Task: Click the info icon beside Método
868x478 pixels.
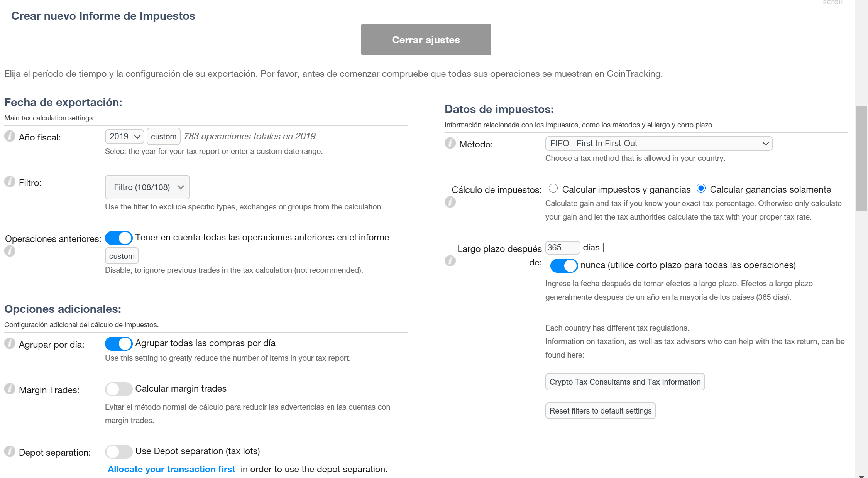Action: 450,143
